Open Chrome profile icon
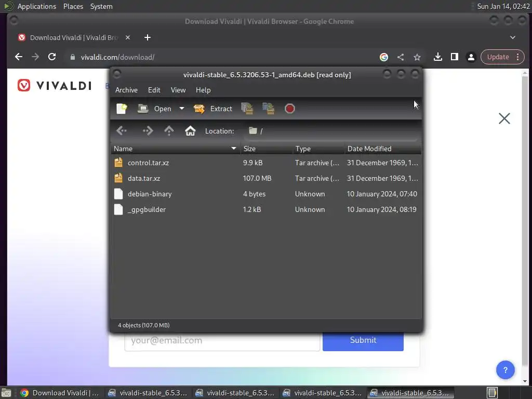The image size is (532, 399). pos(471,57)
